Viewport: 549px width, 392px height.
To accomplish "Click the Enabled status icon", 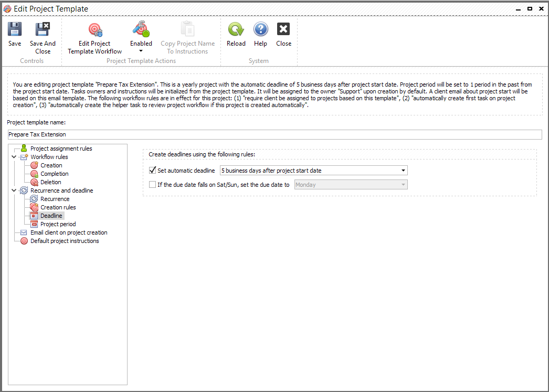I will (141, 29).
